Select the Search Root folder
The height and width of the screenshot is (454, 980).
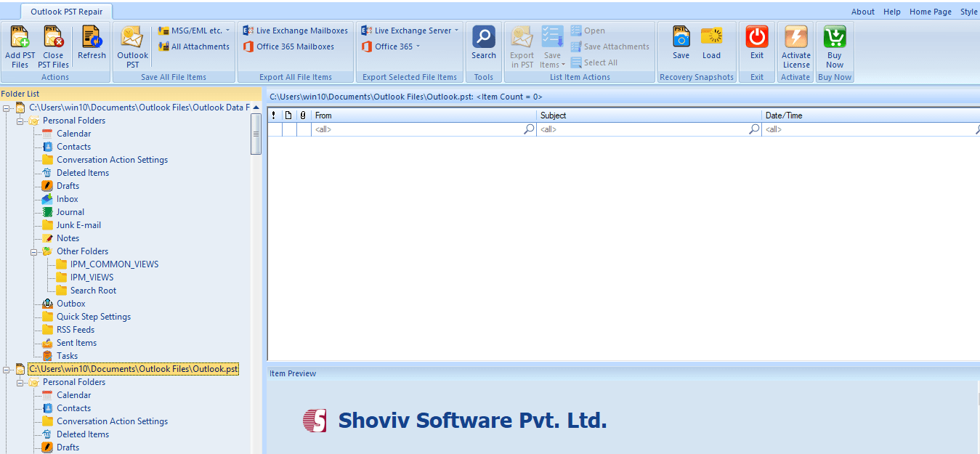click(x=93, y=291)
